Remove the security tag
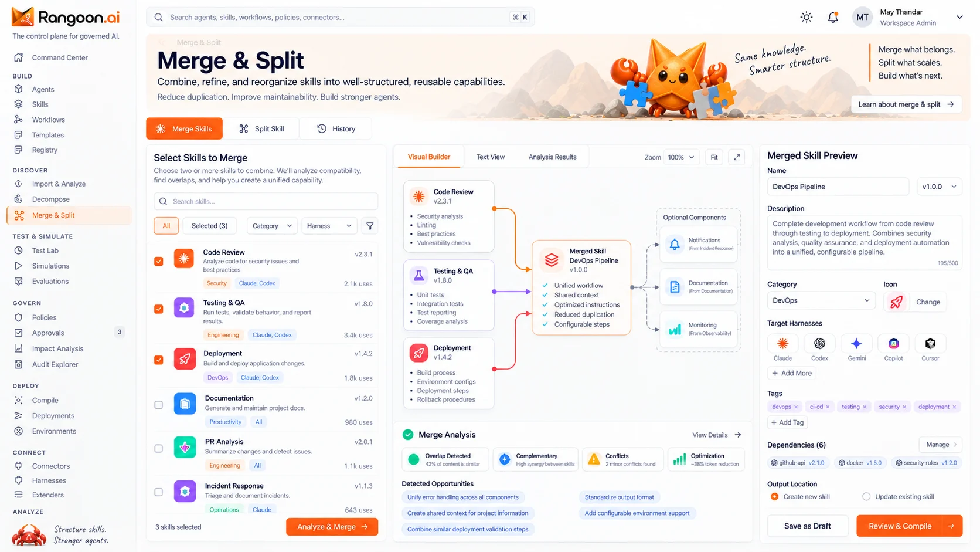Image resolution: width=980 pixels, height=552 pixels. coord(904,407)
